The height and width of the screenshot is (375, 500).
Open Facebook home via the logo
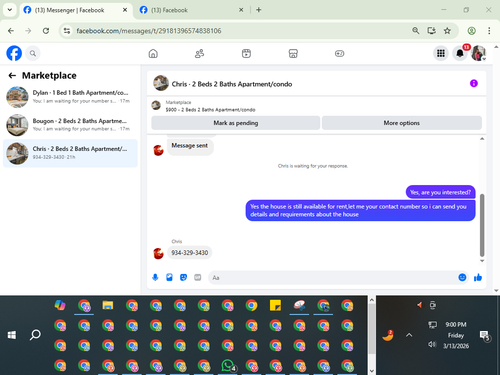[x=14, y=53]
